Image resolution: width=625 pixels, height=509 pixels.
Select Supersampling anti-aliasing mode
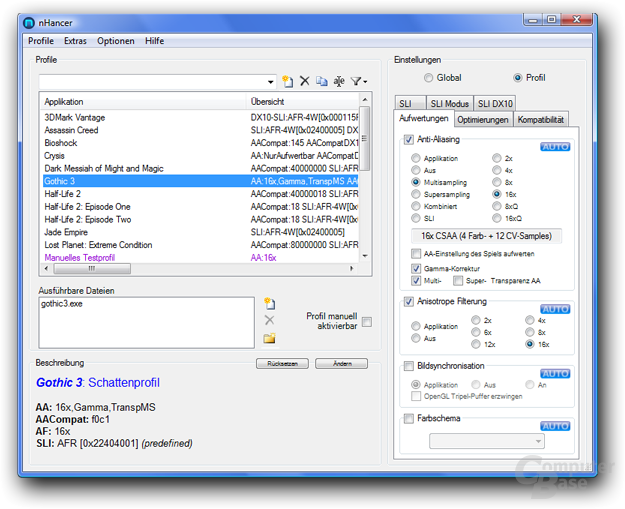coord(416,194)
